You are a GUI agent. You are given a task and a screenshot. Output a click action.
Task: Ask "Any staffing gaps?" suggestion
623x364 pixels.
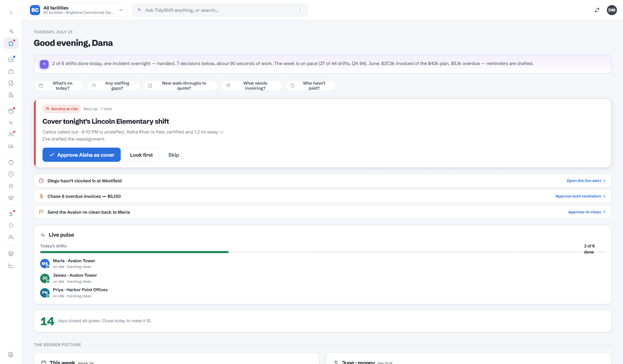(x=114, y=86)
